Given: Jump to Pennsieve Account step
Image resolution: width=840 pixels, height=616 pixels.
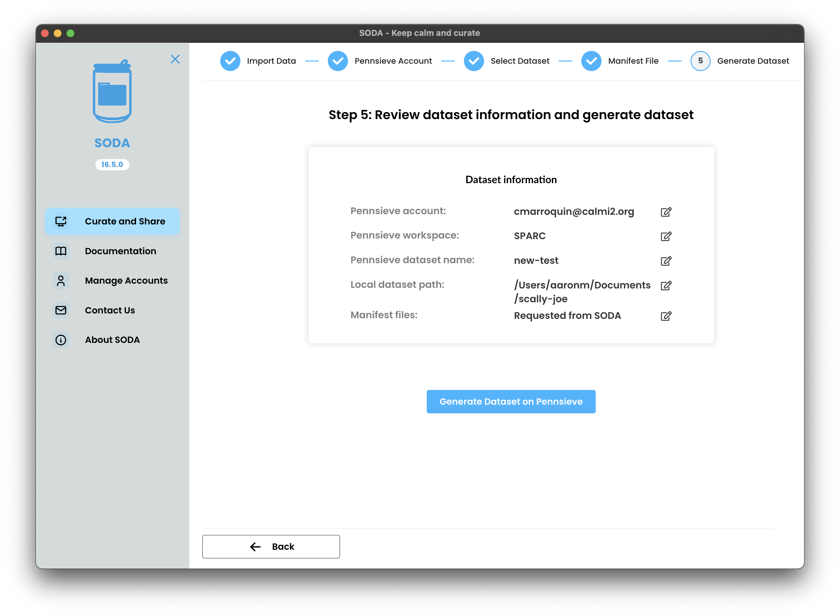Looking at the screenshot, I should [338, 61].
